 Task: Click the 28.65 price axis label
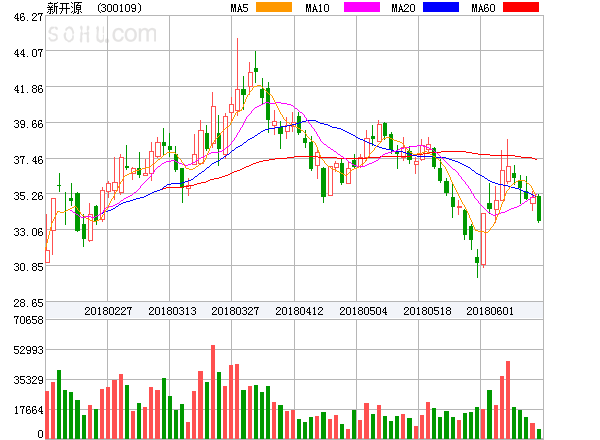(28, 303)
